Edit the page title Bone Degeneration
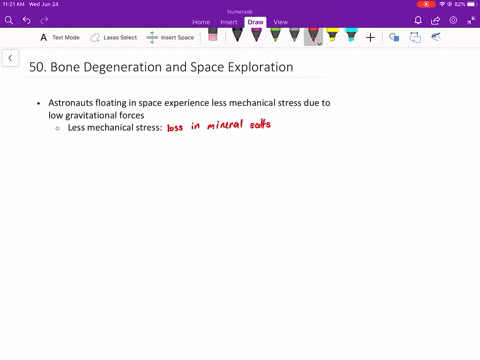The height and width of the screenshot is (360, 480). [161, 67]
